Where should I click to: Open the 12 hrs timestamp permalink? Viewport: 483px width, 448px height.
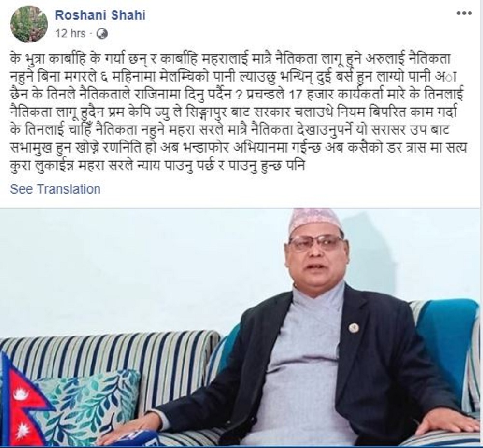pyautogui.click(x=71, y=33)
